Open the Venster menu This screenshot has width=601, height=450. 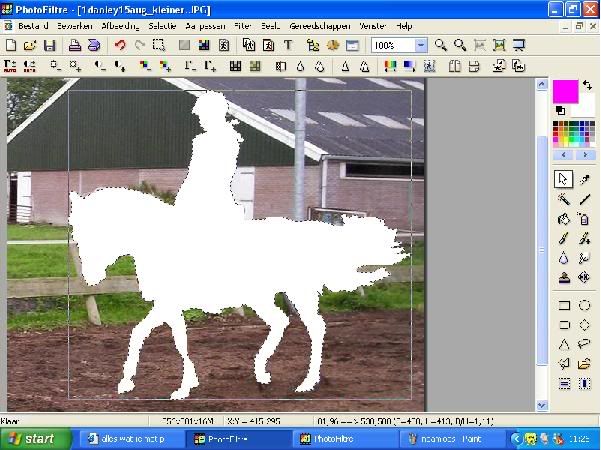372,26
